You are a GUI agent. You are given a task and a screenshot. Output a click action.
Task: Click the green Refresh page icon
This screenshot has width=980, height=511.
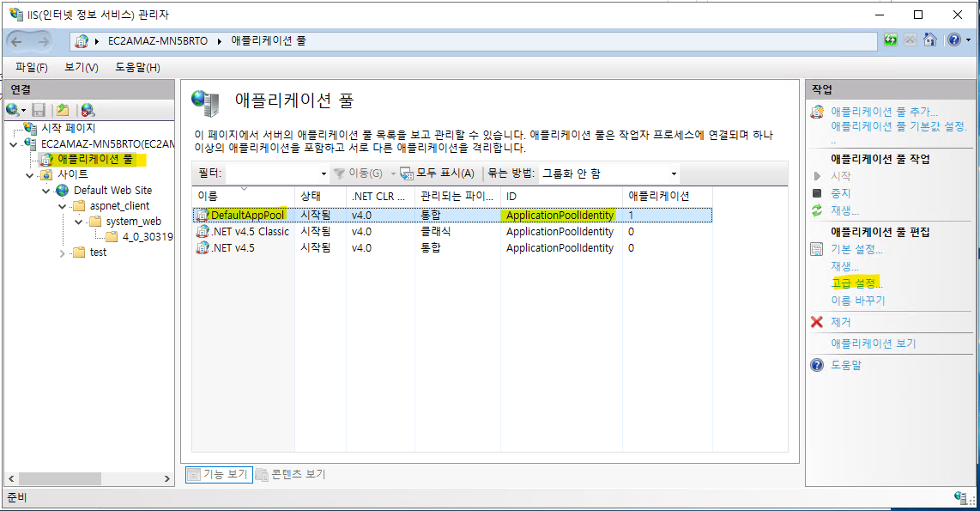pos(891,40)
